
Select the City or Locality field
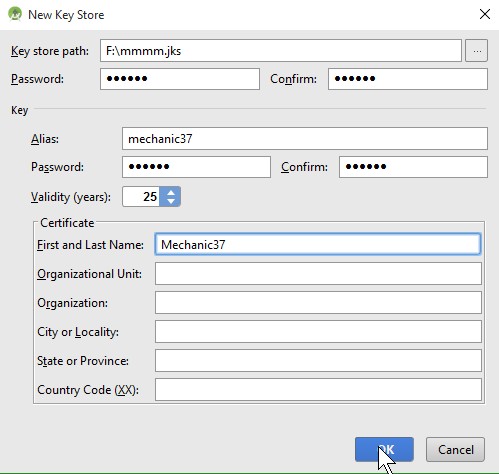[x=318, y=332]
